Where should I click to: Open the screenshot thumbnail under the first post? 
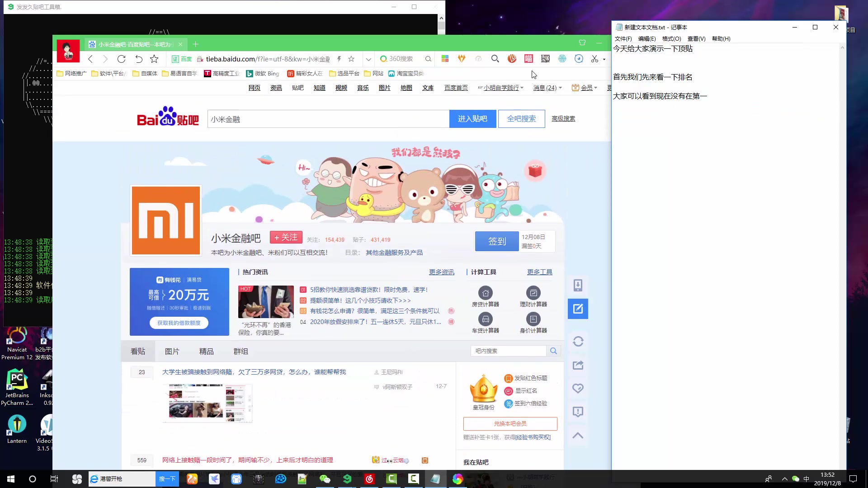coord(207,403)
